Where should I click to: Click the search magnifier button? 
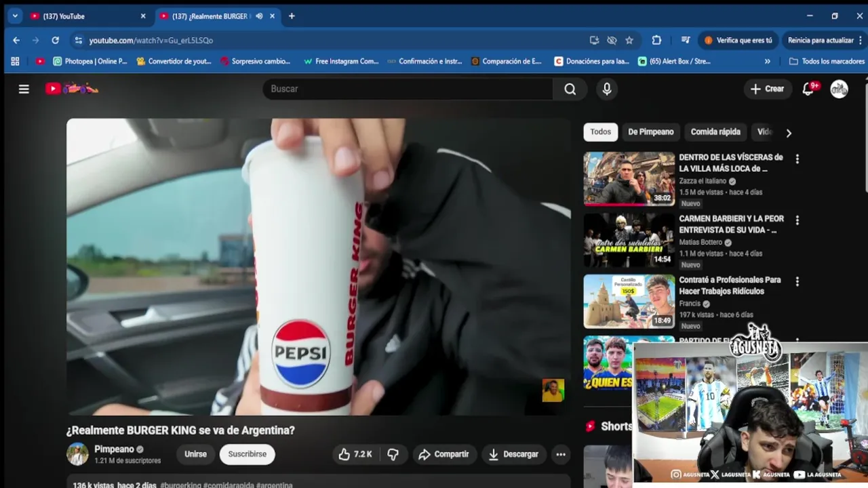pos(570,89)
